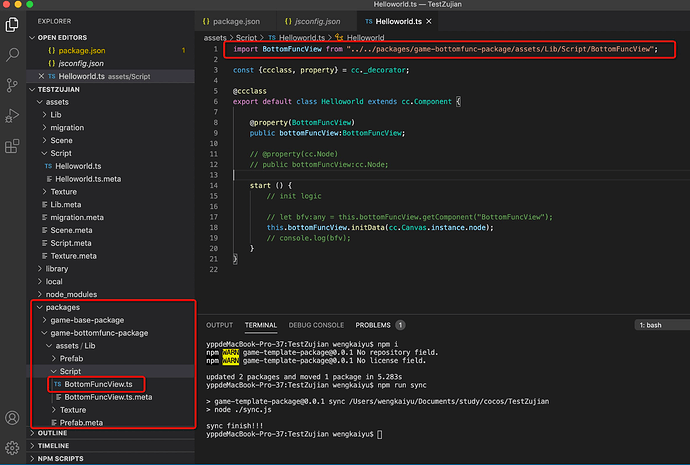Open the Run and Debug view icon
Screen dimensions: 690x465
point(12,116)
